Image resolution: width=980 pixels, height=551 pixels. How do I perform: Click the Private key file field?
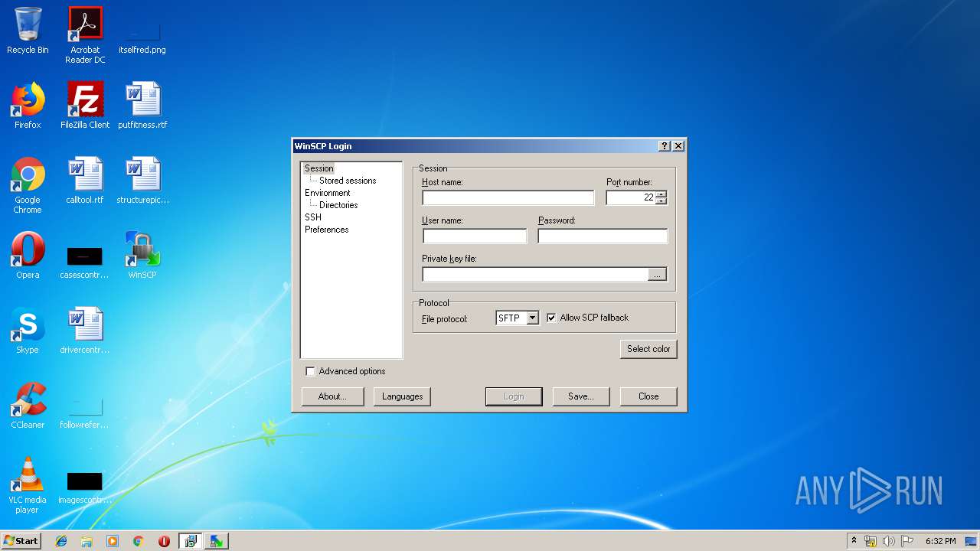pyautogui.click(x=534, y=274)
